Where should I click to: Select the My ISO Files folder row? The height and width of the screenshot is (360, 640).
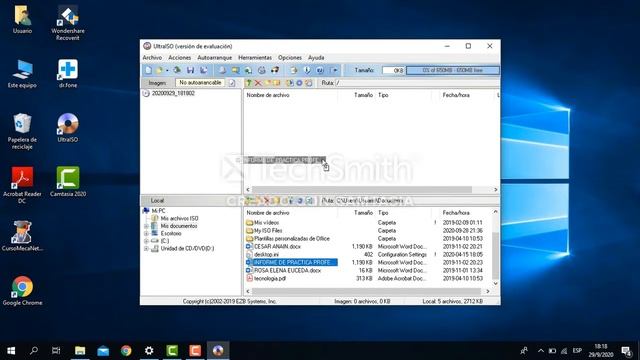point(268,231)
